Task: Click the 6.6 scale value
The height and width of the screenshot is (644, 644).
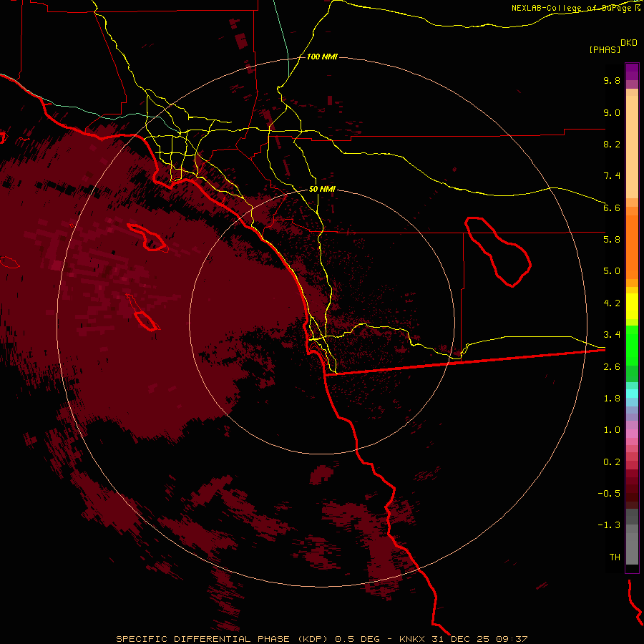Action: coord(612,208)
